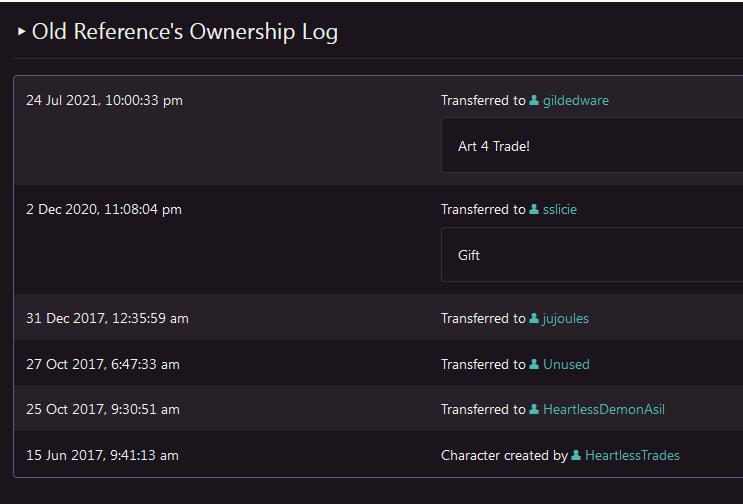Click the user icon beside HeartlessTrades
This screenshot has height=504, width=743.
[x=576, y=455]
